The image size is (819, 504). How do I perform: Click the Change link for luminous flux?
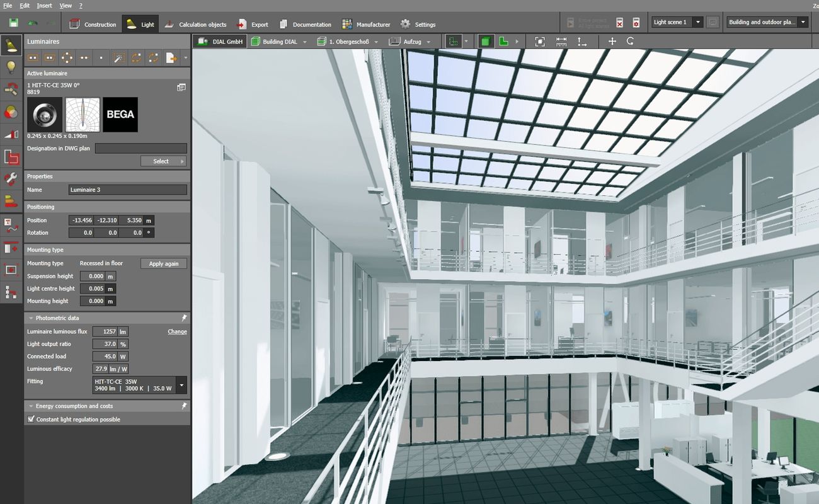coord(177,331)
